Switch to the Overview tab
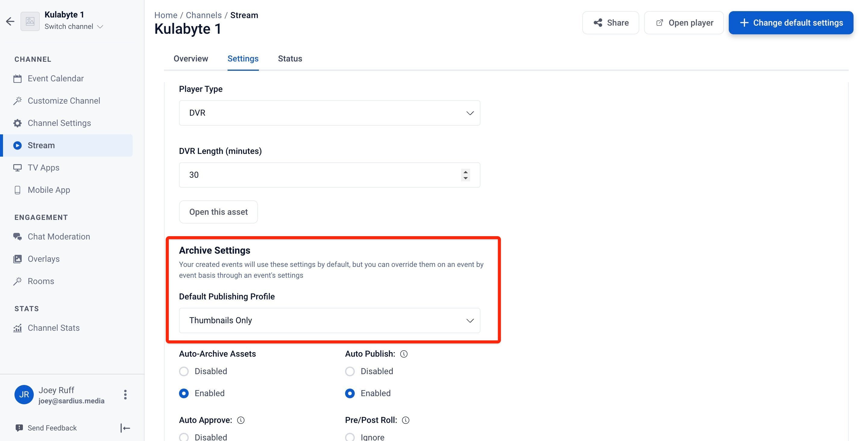Viewport: 868px width, 441px height. (191, 59)
